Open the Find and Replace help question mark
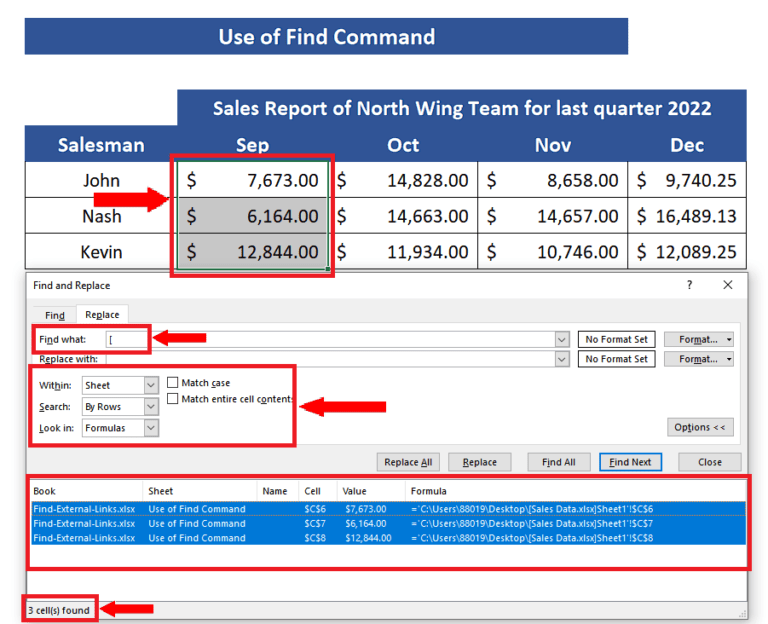The width and height of the screenshot is (768, 624). pos(690,285)
